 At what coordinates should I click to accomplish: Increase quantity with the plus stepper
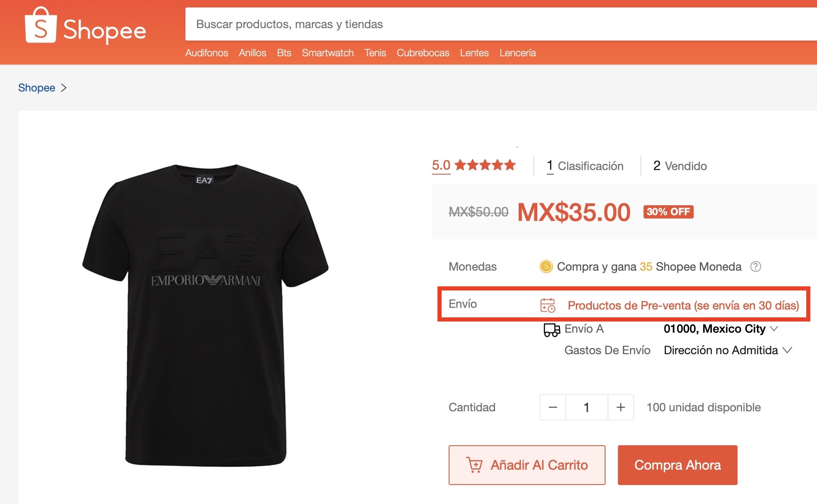(x=620, y=407)
